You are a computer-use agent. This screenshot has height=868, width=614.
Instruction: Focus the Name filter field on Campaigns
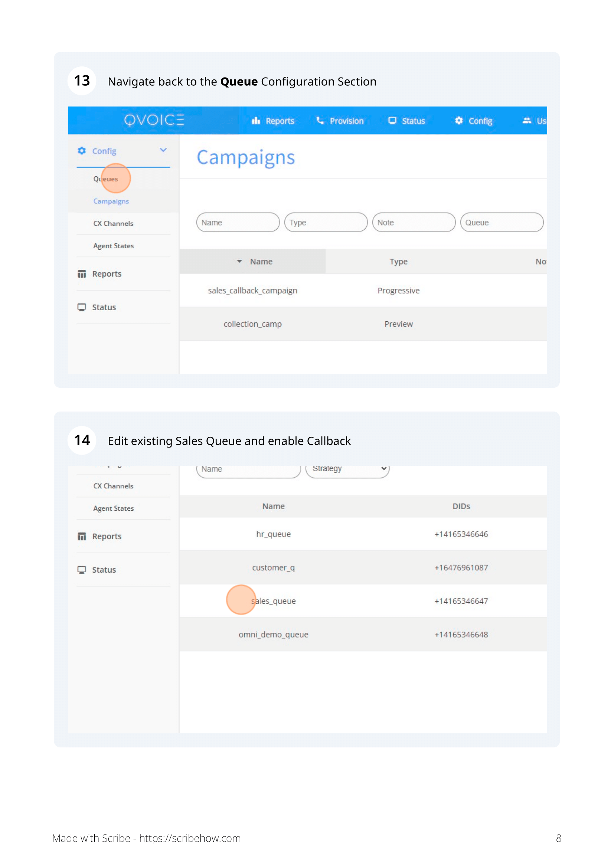tap(238, 222)
